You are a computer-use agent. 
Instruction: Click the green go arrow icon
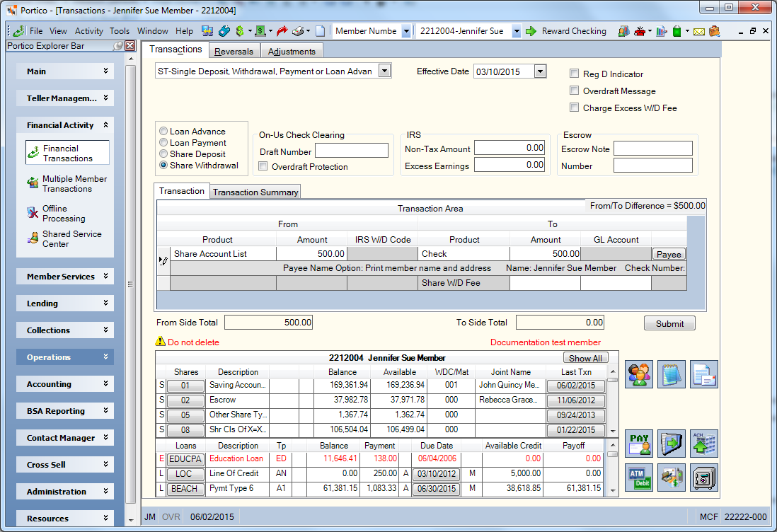coord(531,31)
